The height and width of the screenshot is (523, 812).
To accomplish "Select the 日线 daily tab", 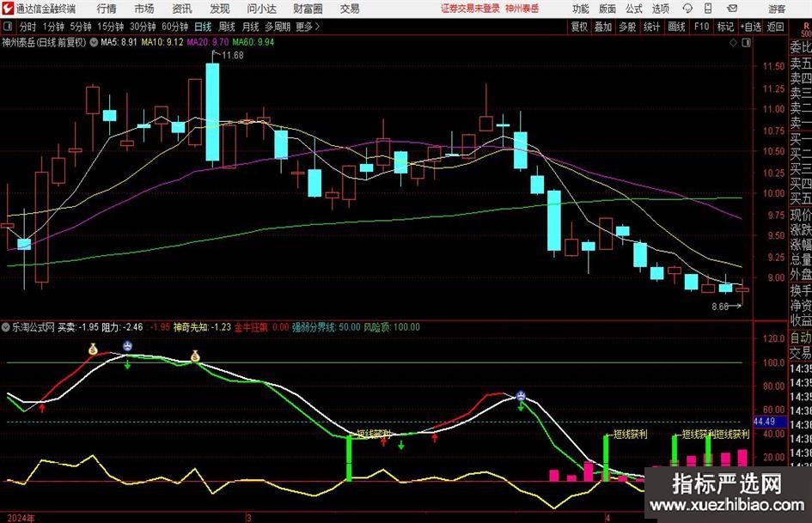I will click(x=203, y=27).
